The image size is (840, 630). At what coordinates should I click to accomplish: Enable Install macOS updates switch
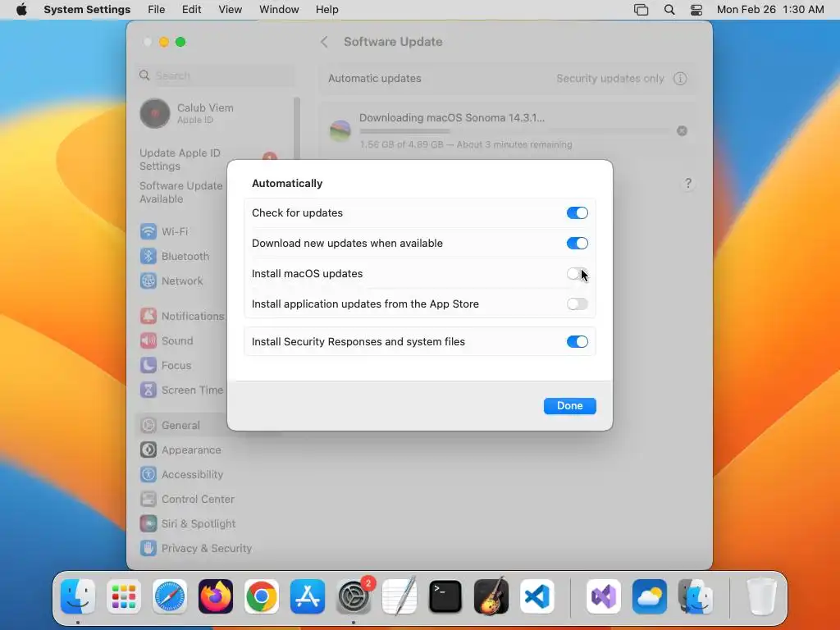(x=577, y=274)
